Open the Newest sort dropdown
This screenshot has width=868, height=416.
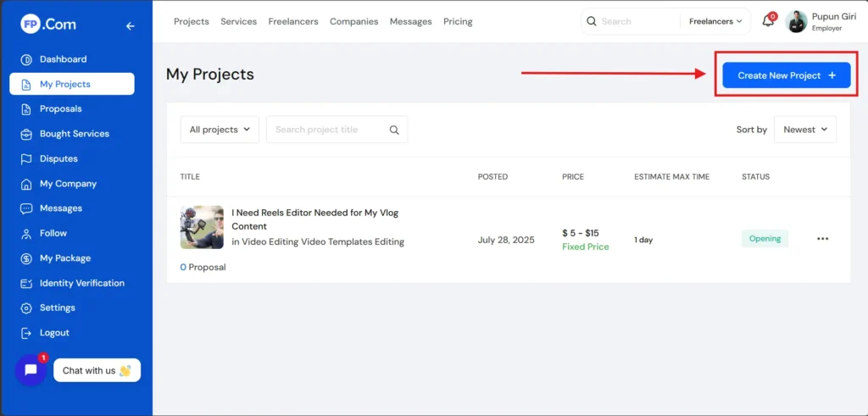804,130
